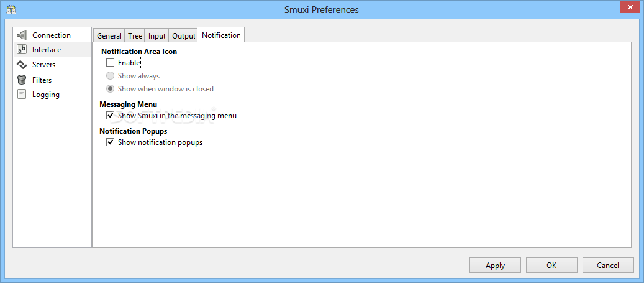Select the Notification tab
The image size is (644, 283).
coord(221,35)
